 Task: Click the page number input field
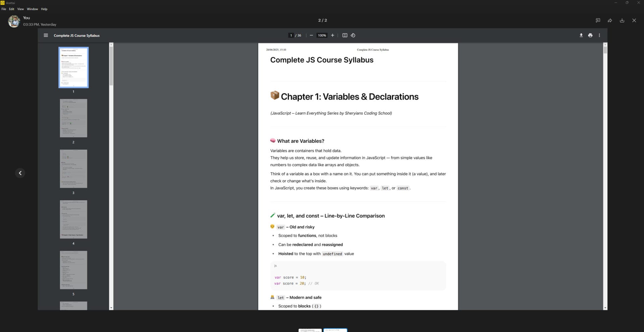coord(291,35)
